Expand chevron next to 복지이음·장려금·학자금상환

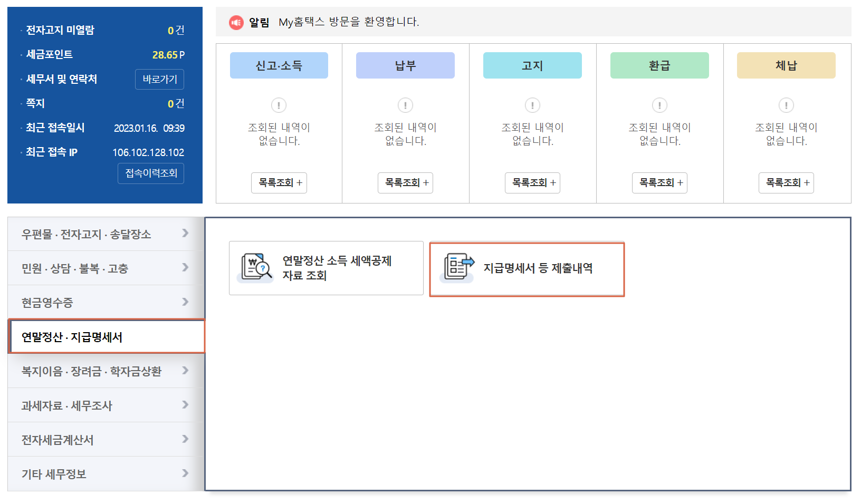(185, 370)
